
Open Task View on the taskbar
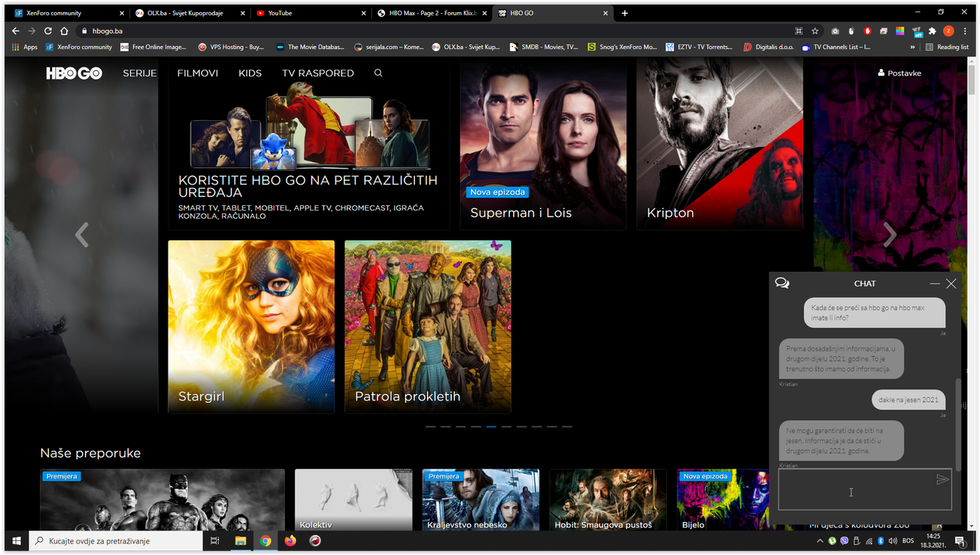pos(215,541)
